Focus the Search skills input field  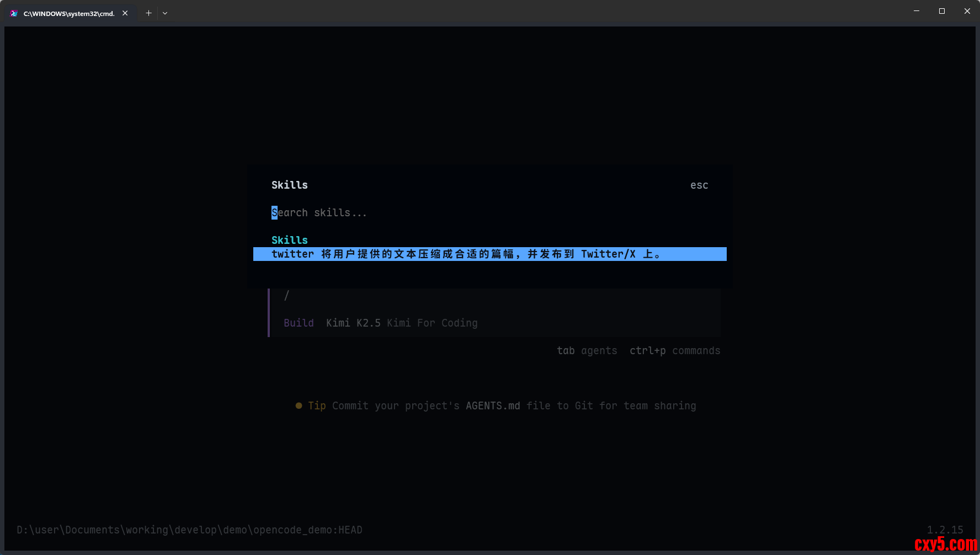click(319, 213)
